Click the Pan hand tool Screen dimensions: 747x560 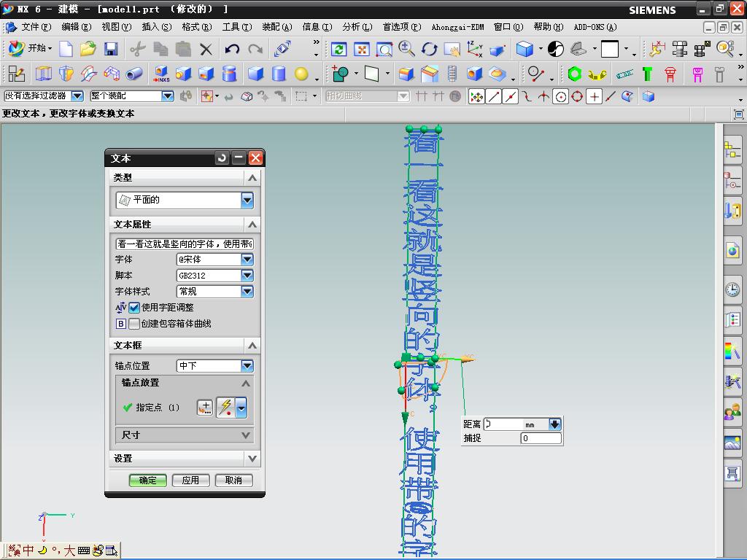click(452, 49)
